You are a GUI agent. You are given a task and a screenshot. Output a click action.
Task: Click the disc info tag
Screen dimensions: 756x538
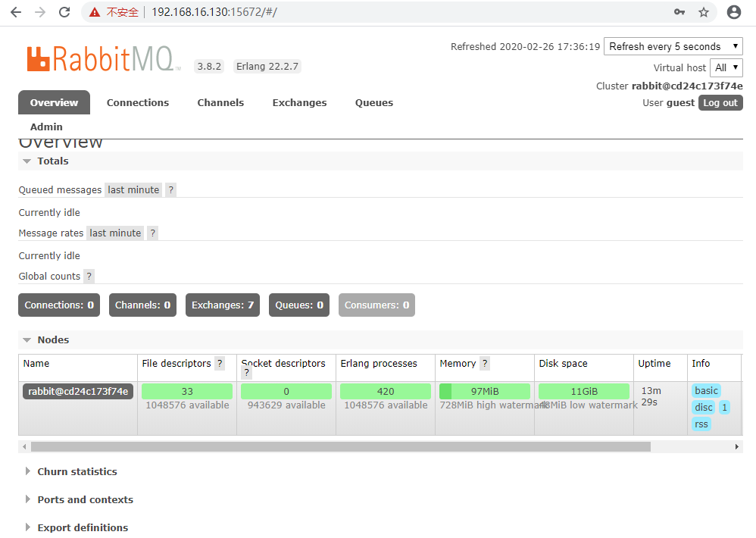[x=704, y=408]
